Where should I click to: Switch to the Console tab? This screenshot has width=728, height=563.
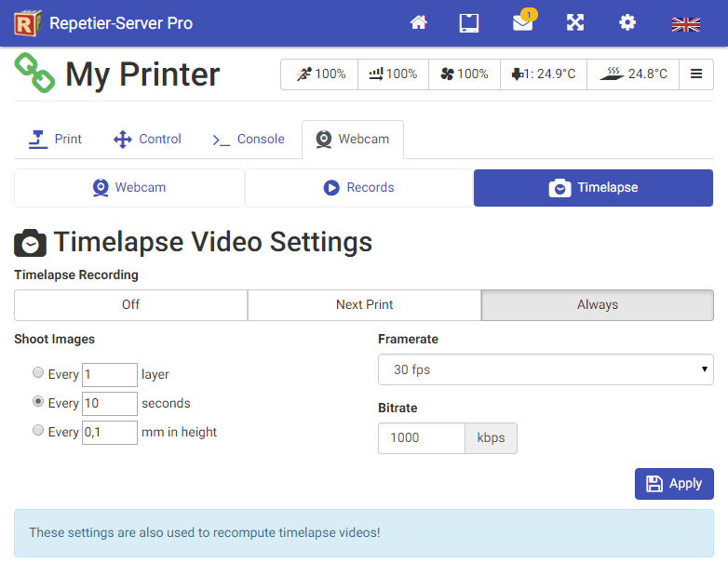coord(249,140)
